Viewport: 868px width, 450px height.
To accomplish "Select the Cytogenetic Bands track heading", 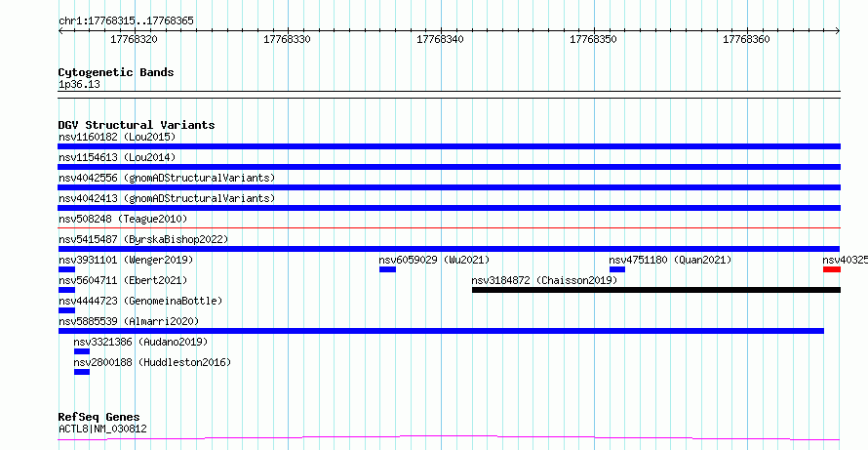I will [116, 72].
